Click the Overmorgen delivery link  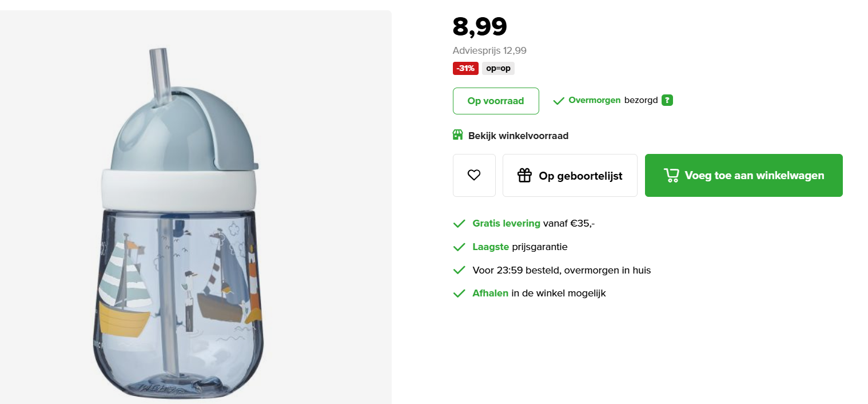[593, 100]
